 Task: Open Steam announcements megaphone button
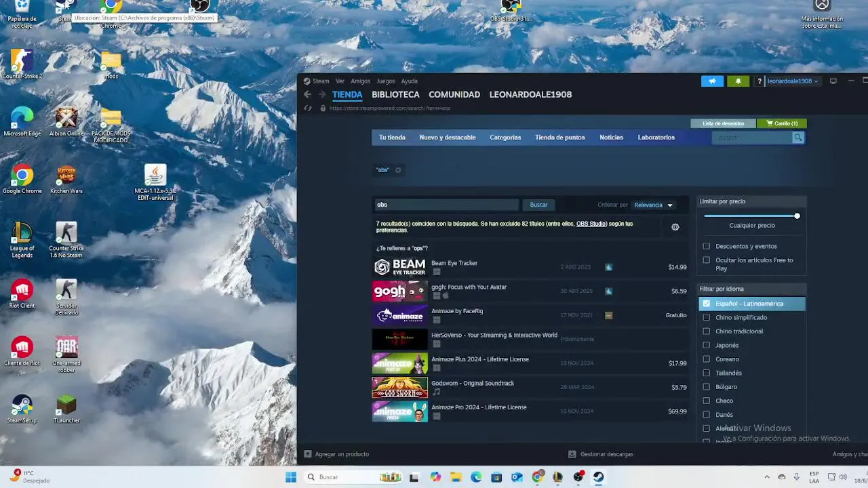pos(712,81)
